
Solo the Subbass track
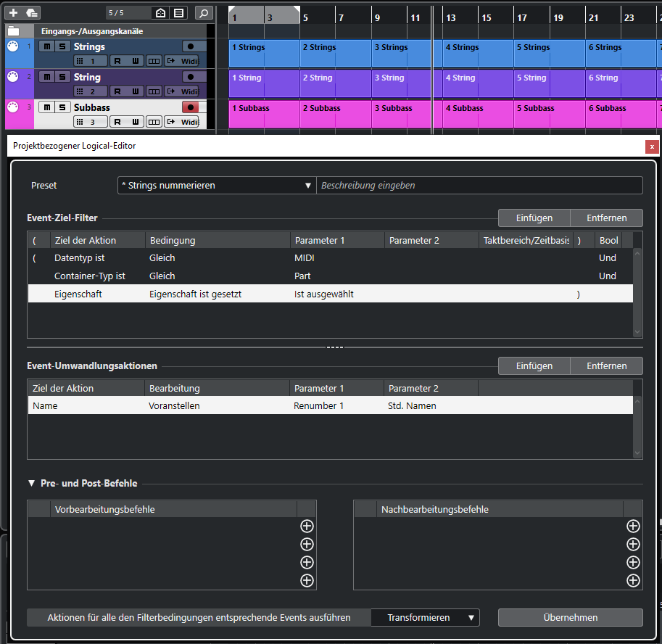coord(62,107)
